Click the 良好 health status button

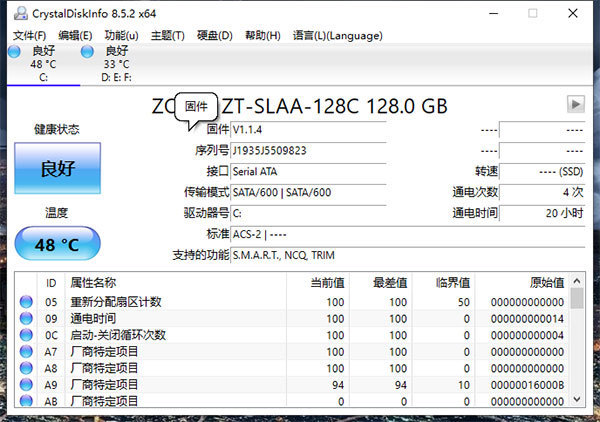pos(58,168)
